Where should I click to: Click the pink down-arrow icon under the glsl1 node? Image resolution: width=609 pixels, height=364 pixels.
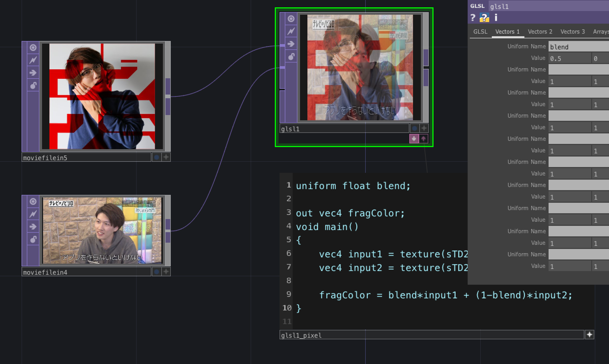414,138
